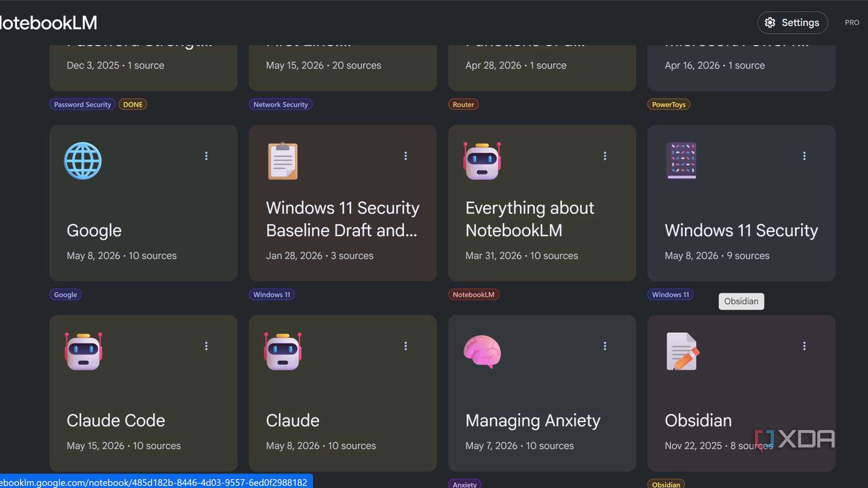Click the globe icon on Google notebook
This screenshot has width=868, height=488.
[83, 161]
